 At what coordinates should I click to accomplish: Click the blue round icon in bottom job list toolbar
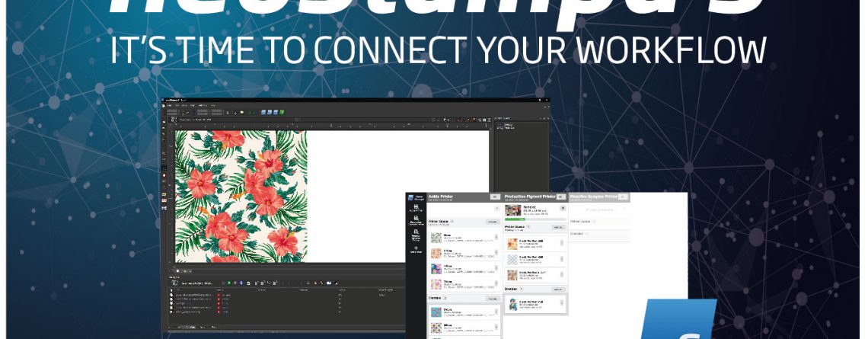241,283
